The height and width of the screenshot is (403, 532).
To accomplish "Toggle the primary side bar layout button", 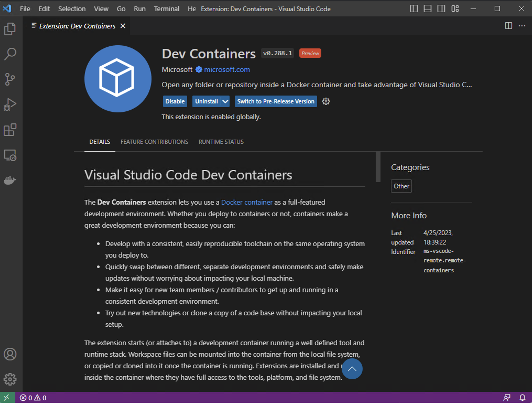I will click(x=414, y=9).
